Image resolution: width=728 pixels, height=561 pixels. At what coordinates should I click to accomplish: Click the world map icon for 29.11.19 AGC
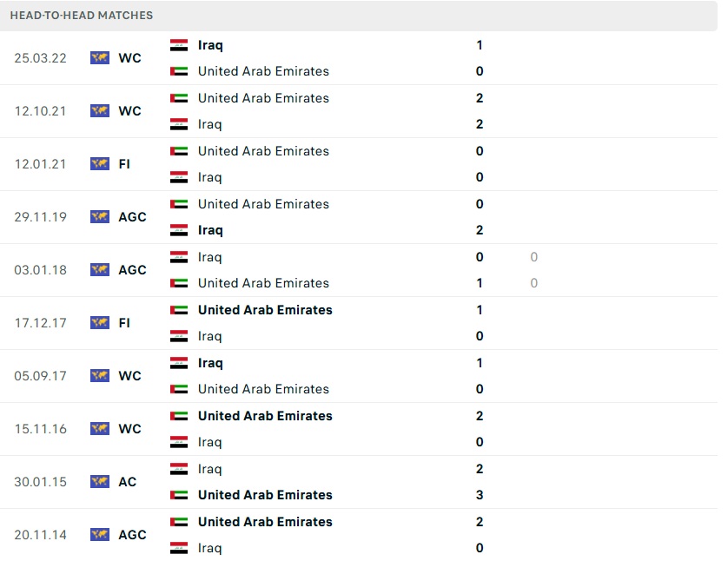pos(100,217)
